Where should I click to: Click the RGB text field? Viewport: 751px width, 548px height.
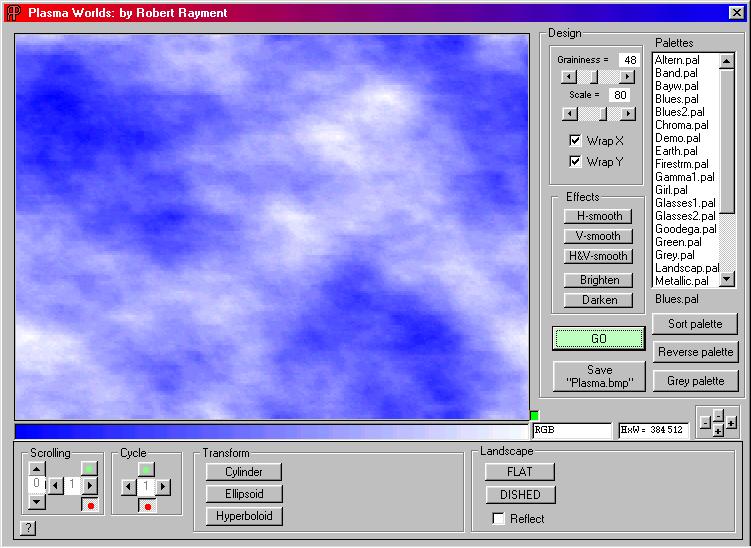point(571,431)
